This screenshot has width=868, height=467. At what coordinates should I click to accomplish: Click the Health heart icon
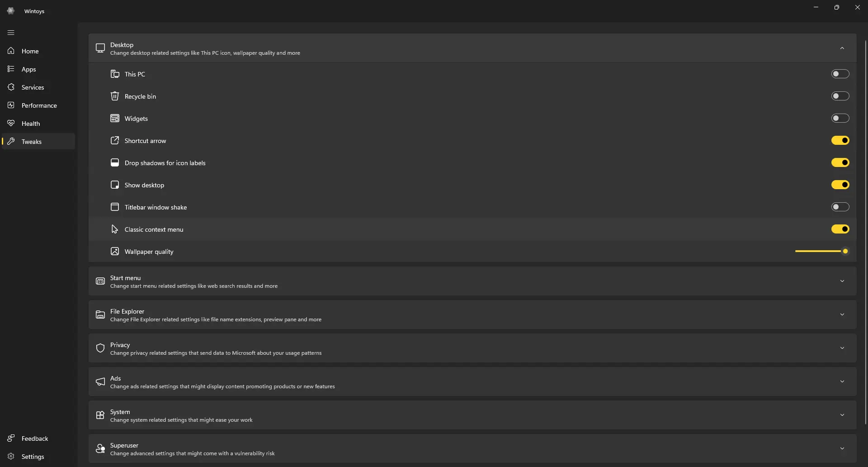coord(11,123)
